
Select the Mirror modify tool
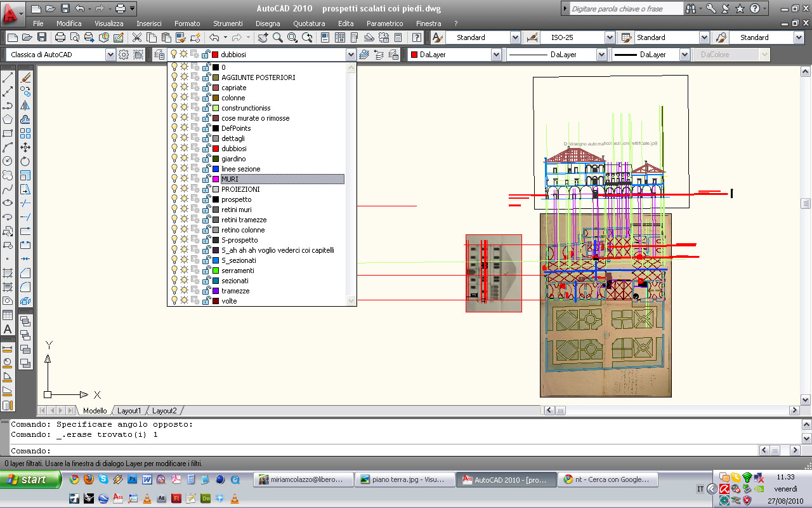pyautogui.click(x=25, y=105)
